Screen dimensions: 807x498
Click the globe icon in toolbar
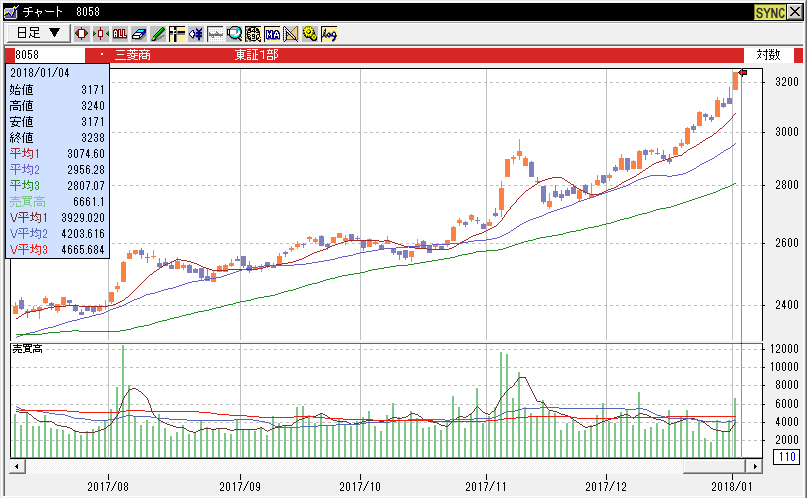253,33
